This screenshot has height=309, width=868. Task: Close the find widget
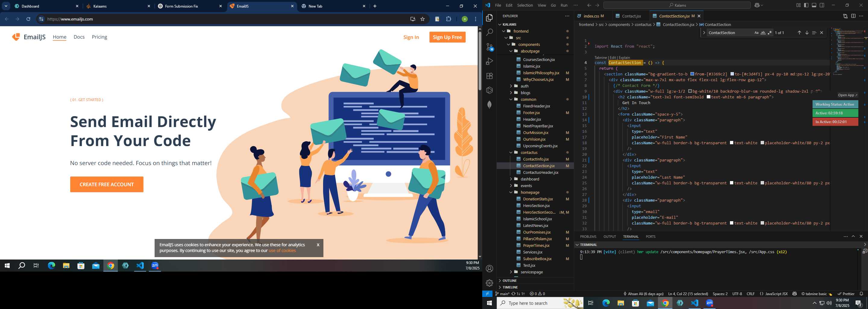[x=822, y=33]
